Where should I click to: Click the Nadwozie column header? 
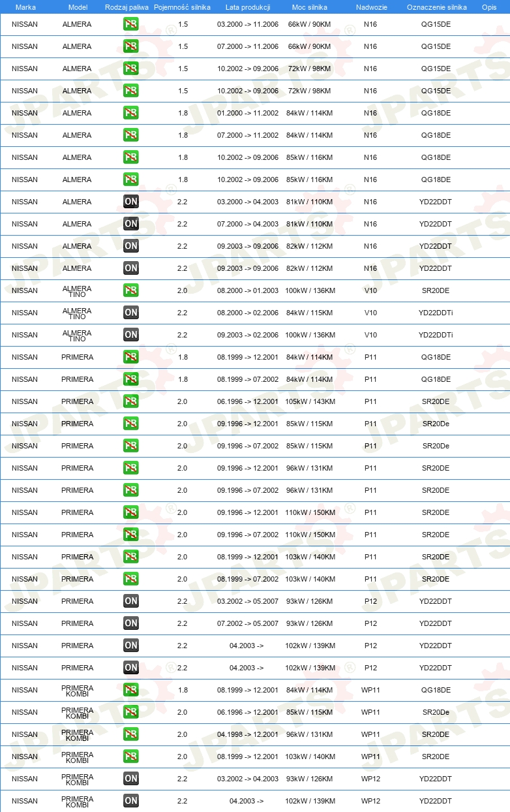click(371, 7)
